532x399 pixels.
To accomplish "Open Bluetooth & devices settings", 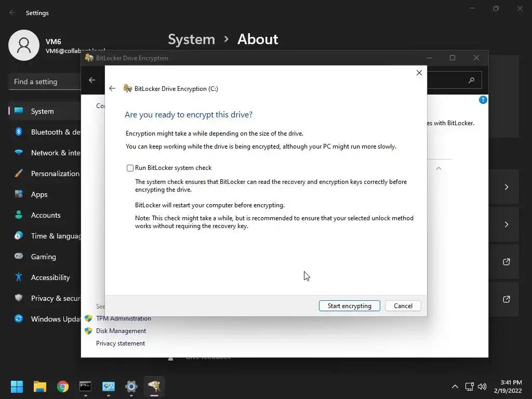I will pos(45,132).
